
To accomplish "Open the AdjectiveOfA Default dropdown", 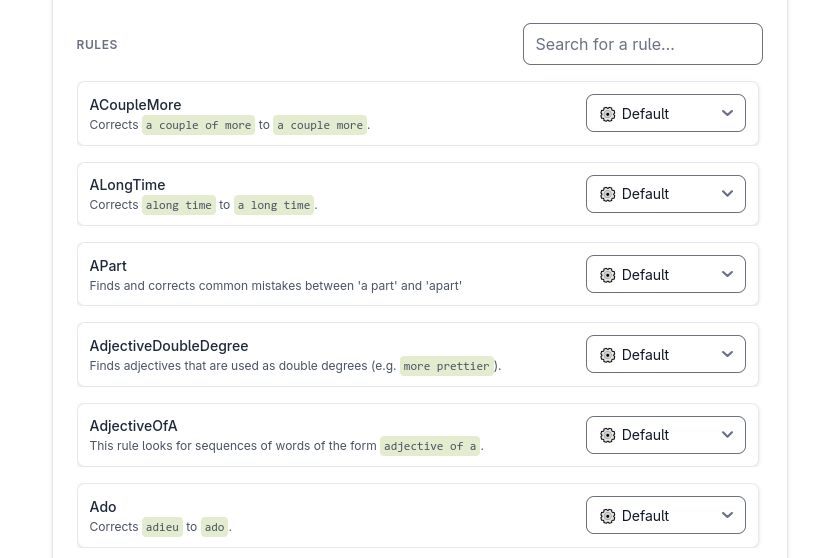I will click(666, 435).
